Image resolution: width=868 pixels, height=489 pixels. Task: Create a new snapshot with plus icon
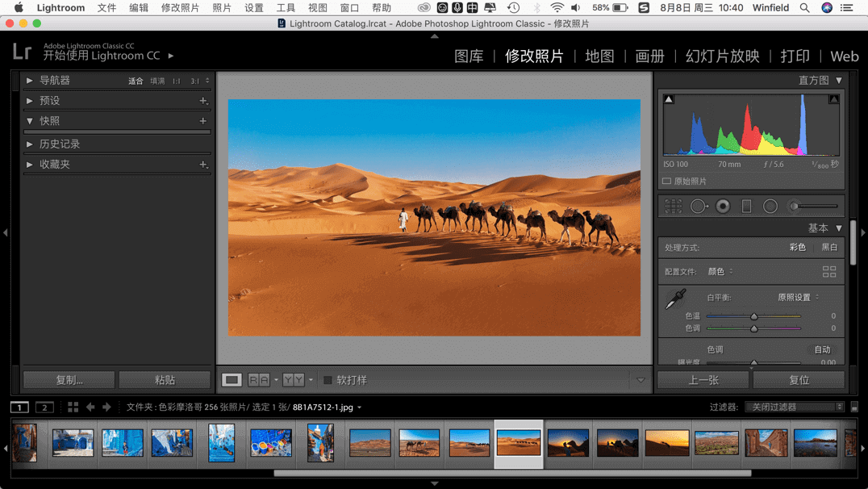[x=203, y=121]
